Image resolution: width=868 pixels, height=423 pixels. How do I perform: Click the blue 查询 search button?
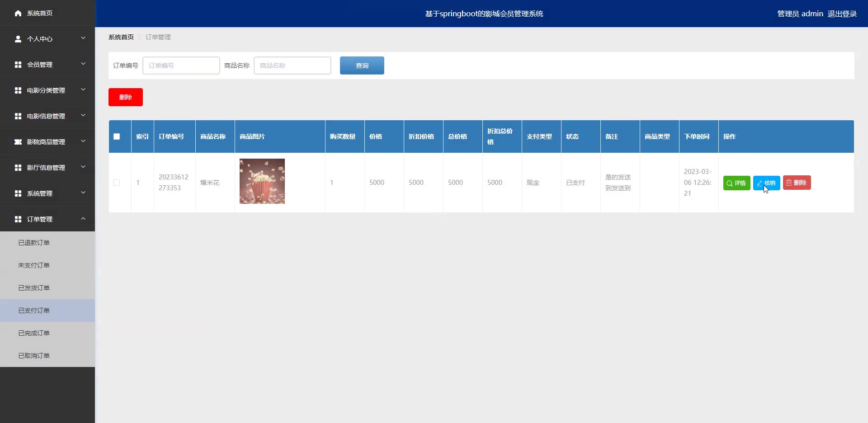pyautogui.click(x=362, y=66)
